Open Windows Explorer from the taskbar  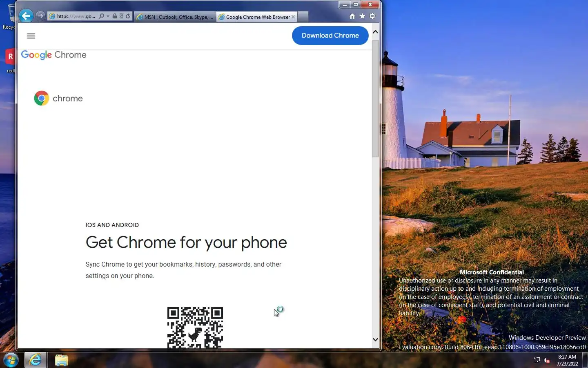click(62, 360)
